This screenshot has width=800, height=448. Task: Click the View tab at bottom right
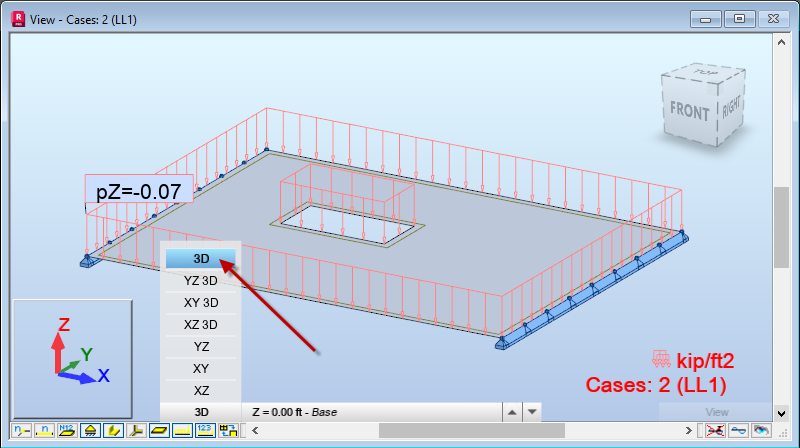(x=716, y=412)
